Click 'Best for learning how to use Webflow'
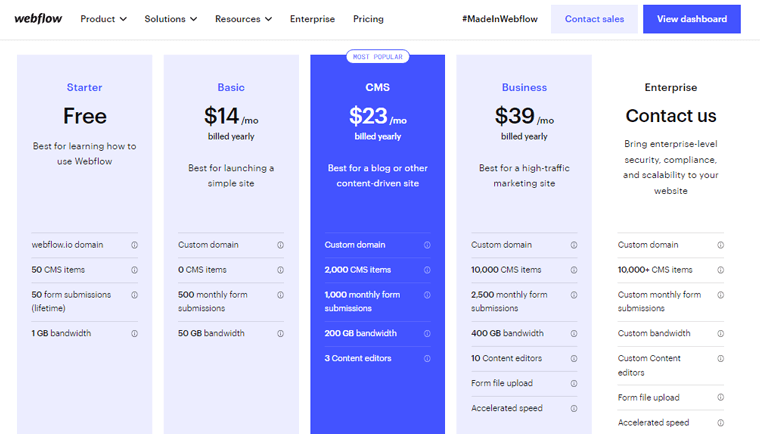760x434 pixels. tap(84, 154)
